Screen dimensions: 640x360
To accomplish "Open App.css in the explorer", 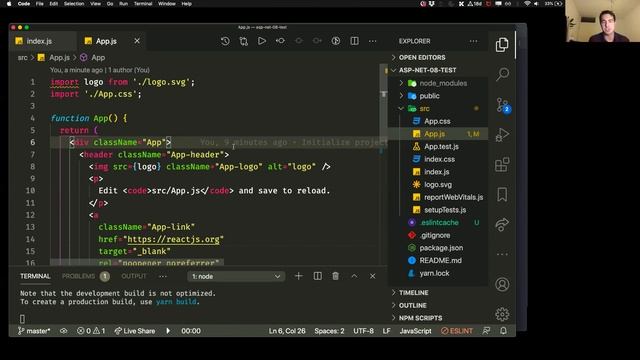I will [437, 121].
